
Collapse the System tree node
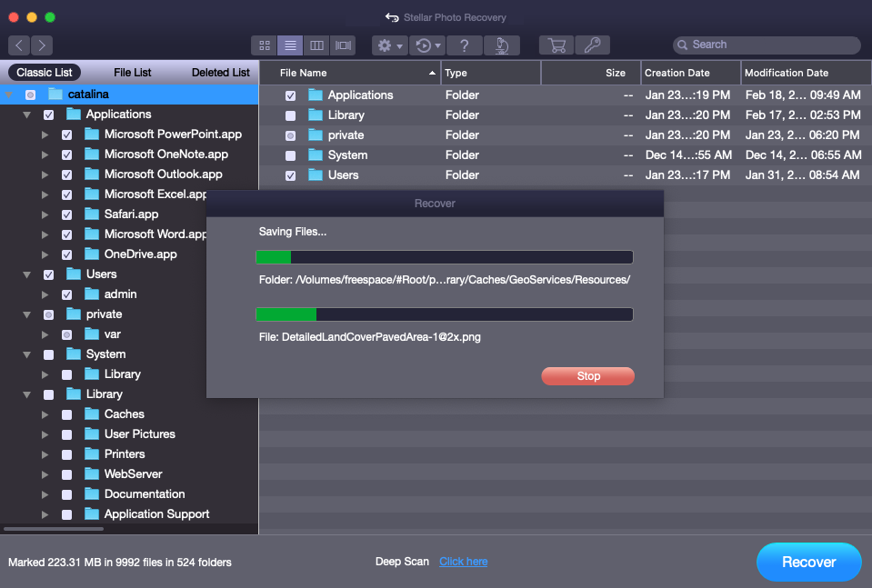tap(26, 354)
